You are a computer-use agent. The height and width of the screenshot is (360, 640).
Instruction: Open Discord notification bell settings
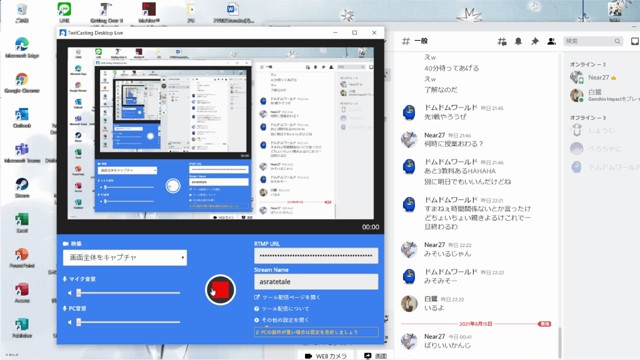pos(518,41)
